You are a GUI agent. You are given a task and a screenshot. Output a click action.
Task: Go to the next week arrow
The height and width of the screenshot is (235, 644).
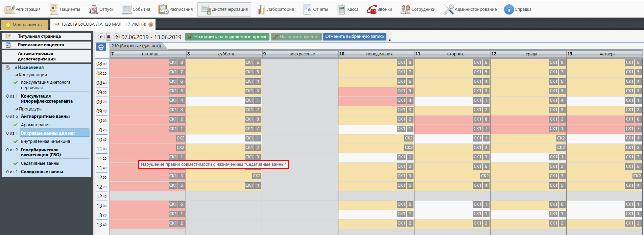tap(116, 37)
